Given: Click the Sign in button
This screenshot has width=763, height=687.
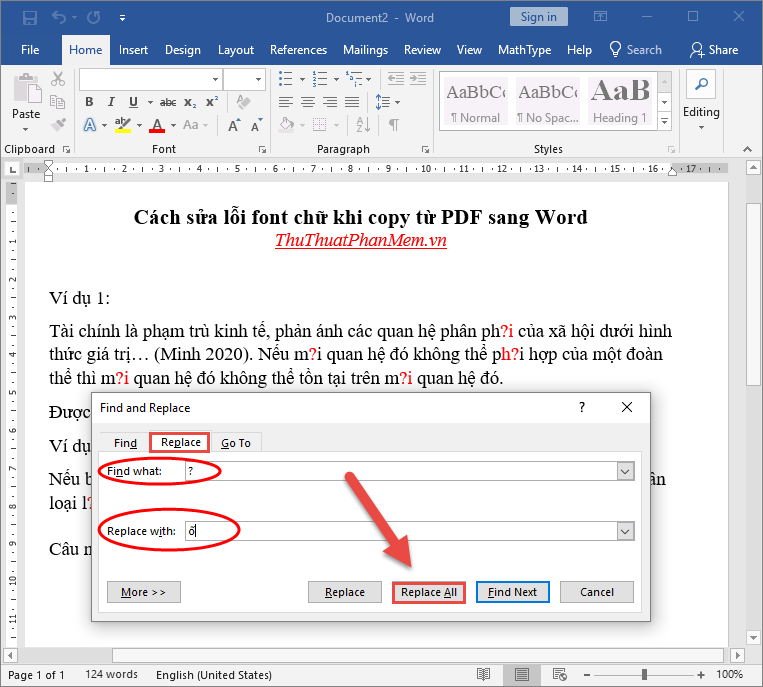Looking at the screenshot, I should coord(539,17).
